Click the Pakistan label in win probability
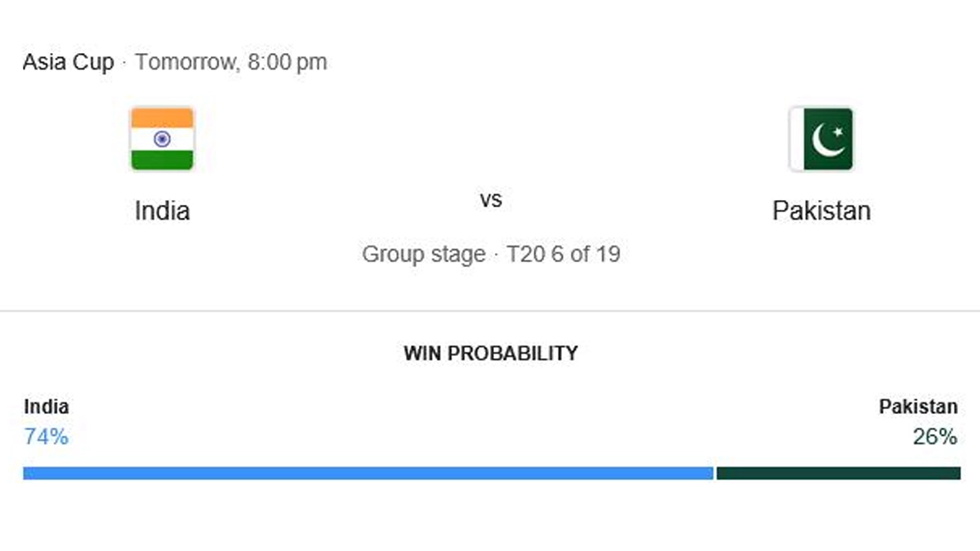 click(x=918, y=407)
